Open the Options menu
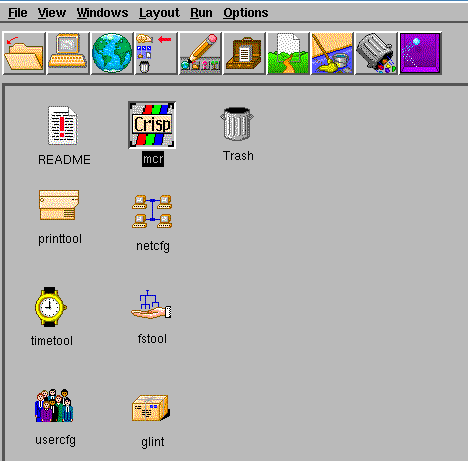The width and height of the screenshot is (468, 461). tap(246, 13)
